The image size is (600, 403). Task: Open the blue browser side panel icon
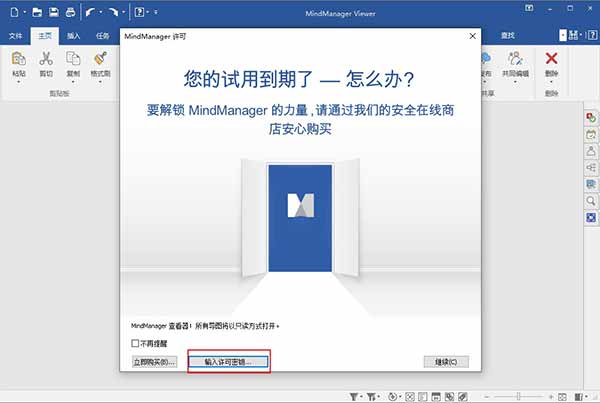pyautogui.click(x=591, y=217)
